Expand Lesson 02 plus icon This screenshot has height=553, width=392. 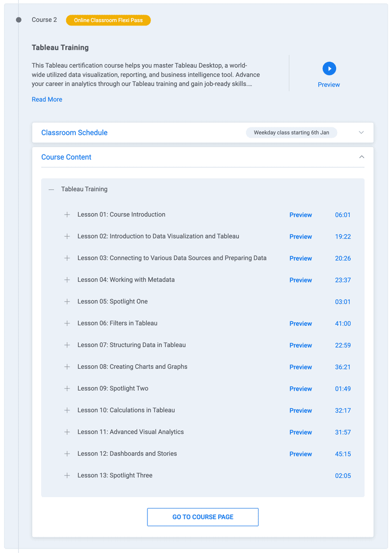[x=67, y=236]
